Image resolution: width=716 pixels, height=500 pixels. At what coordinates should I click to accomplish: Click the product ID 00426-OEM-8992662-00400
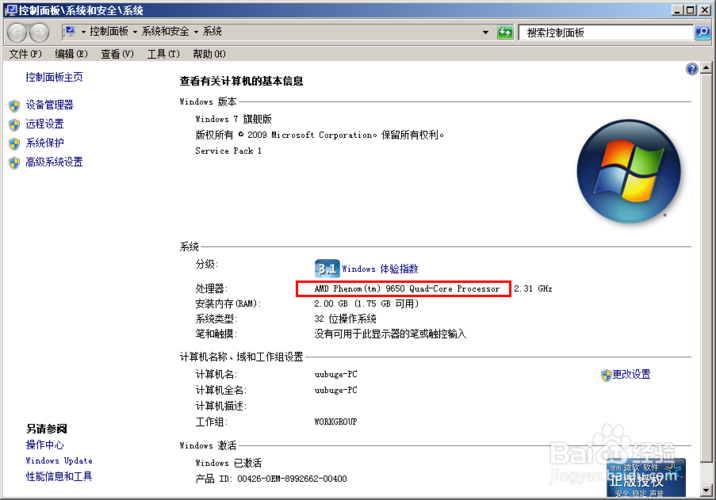pos(292,479)
